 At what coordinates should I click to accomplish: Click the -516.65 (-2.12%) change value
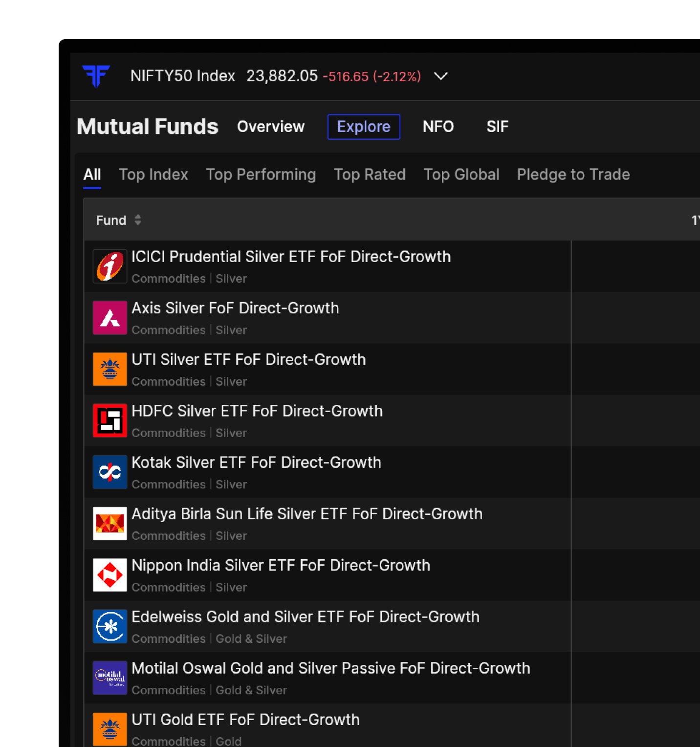tap(372, 77)
